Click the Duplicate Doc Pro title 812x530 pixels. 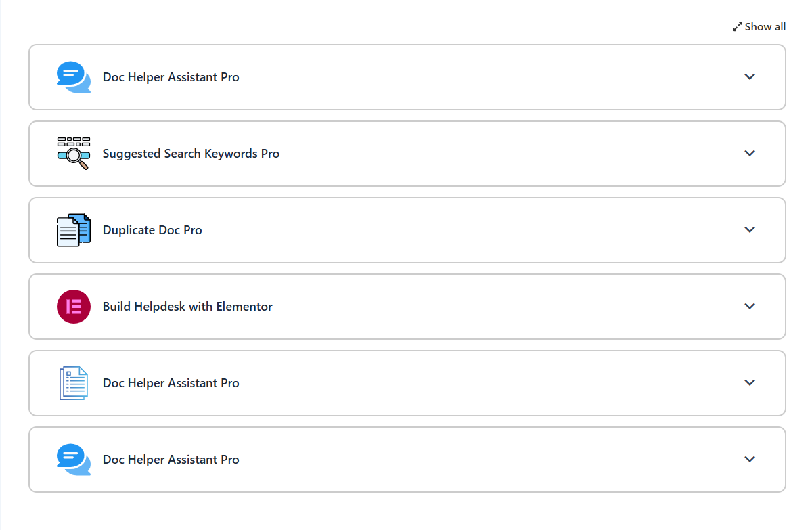152,230
